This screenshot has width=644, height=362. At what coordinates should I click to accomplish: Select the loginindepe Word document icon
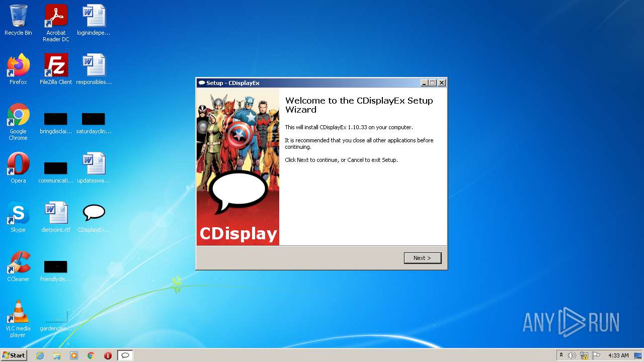pyautogui.click(x=94, y=20)
